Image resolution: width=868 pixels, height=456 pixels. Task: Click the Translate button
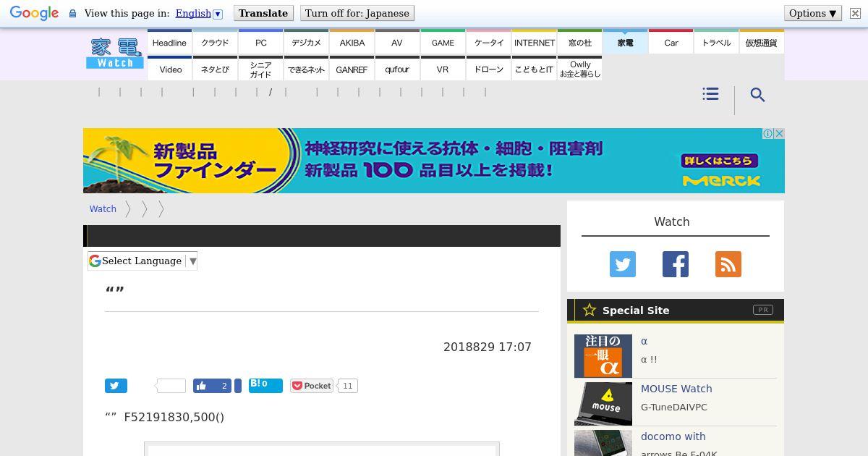point(263,13)
